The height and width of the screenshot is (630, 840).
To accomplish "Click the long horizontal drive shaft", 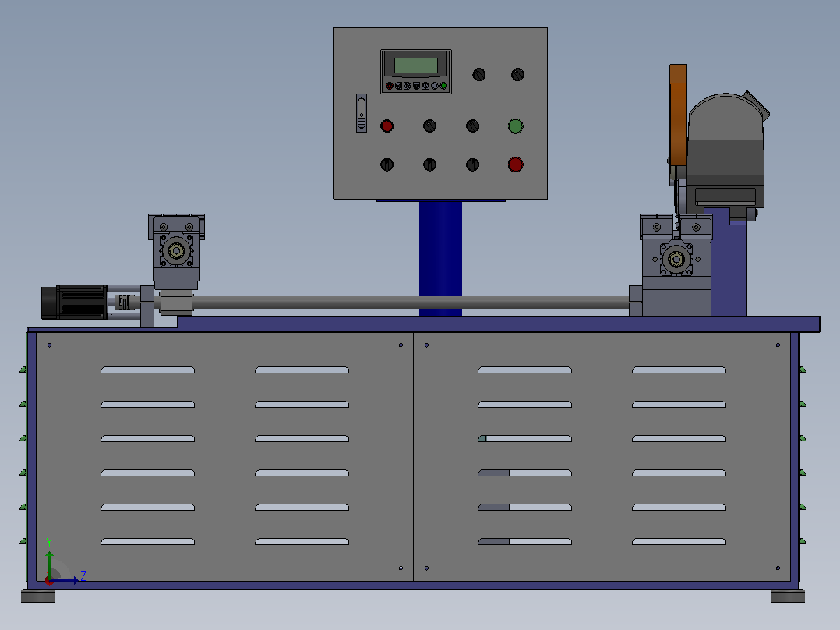I will click(x=411, y=303).
